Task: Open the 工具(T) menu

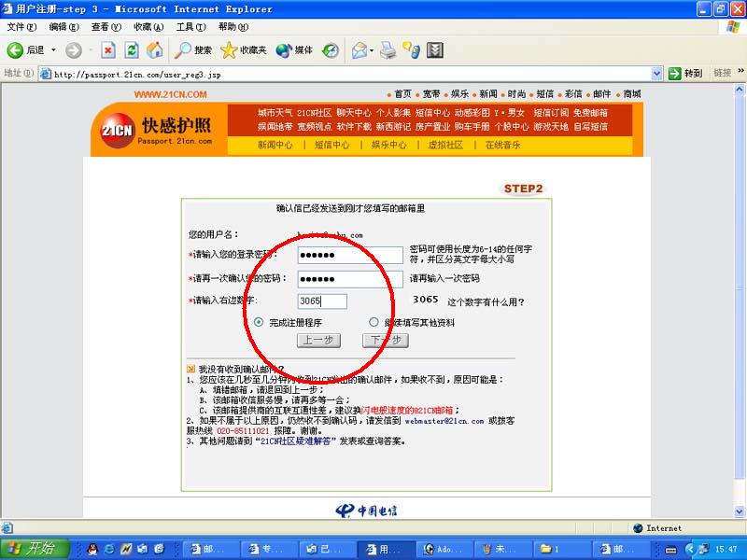Action: click(x=191, y=27)
